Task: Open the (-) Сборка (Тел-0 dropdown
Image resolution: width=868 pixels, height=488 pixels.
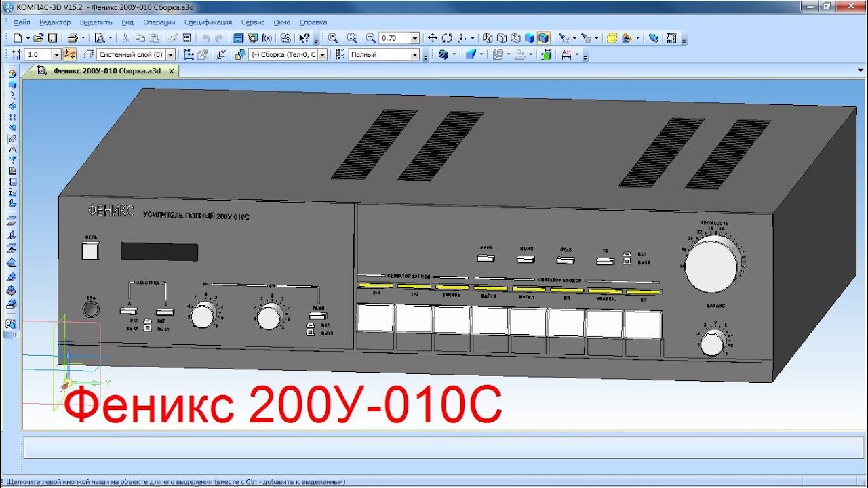Action: (322, 55)
